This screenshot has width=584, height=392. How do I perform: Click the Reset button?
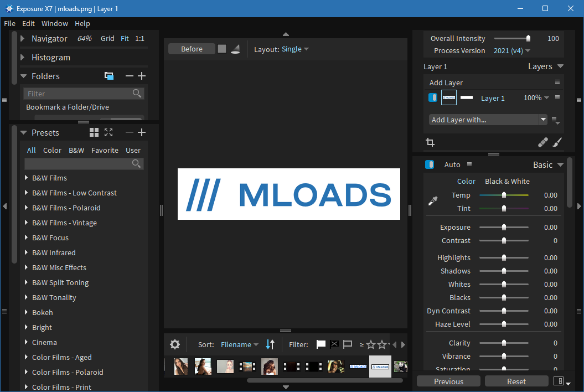[x=516, y=381]
